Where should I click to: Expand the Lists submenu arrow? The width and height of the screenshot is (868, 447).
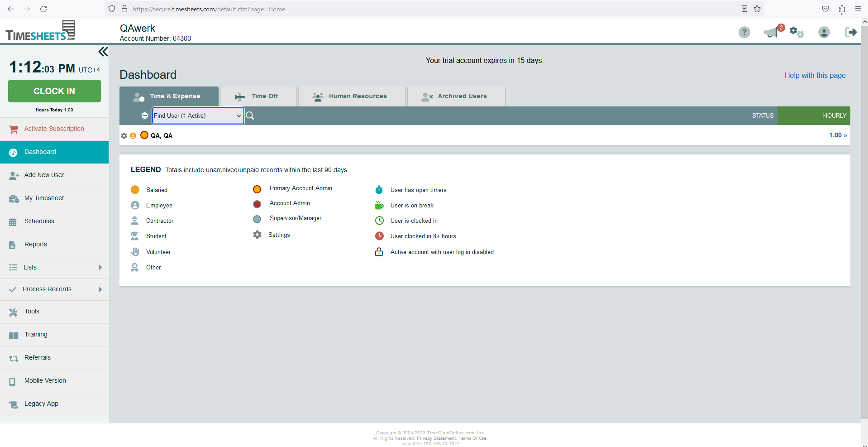coord(100,267)
